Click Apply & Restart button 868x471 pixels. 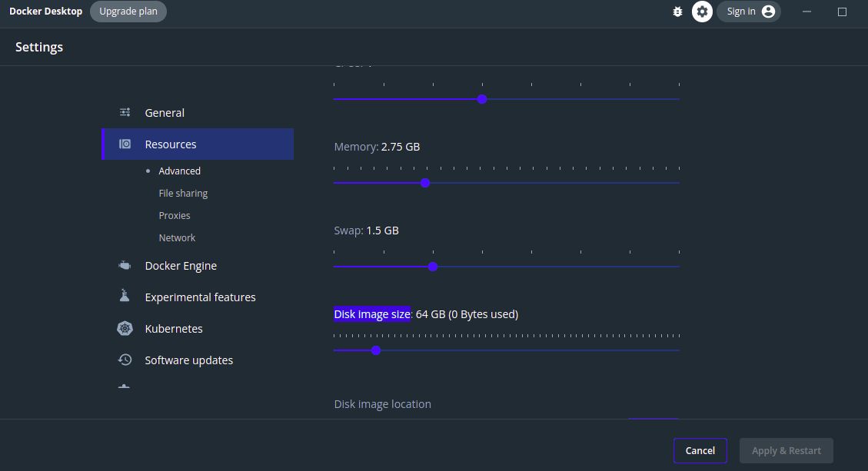(786, 450)
